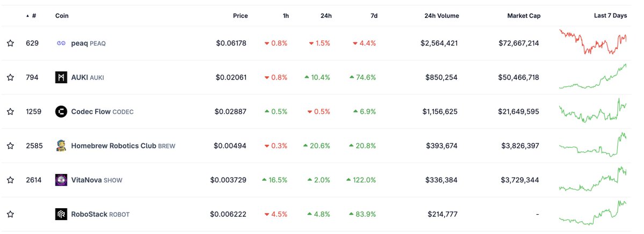Click the AUKI coin logo icon
644x234 pixels.
click(x=61, y=77)
